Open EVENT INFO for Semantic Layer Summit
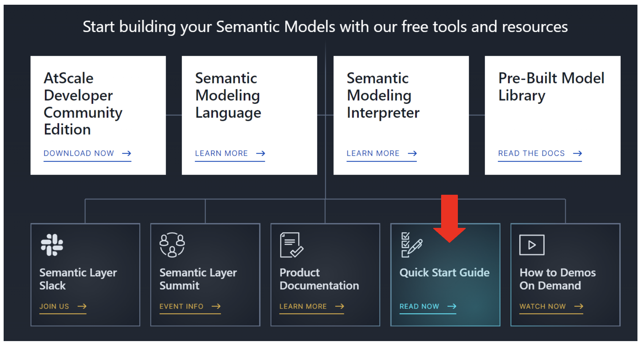The width and height of the screenshot is (644, 348). [x=181, y=306]
